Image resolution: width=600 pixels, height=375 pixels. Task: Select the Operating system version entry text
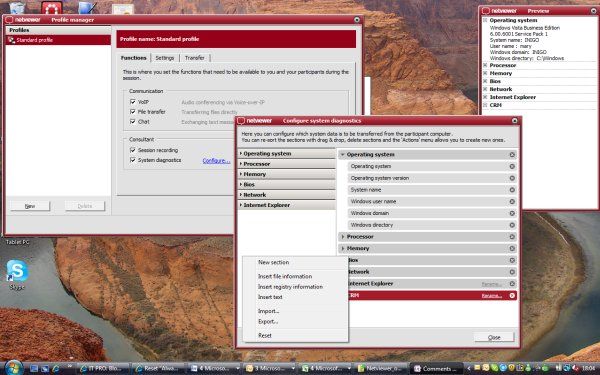click(x=380, y=178)
